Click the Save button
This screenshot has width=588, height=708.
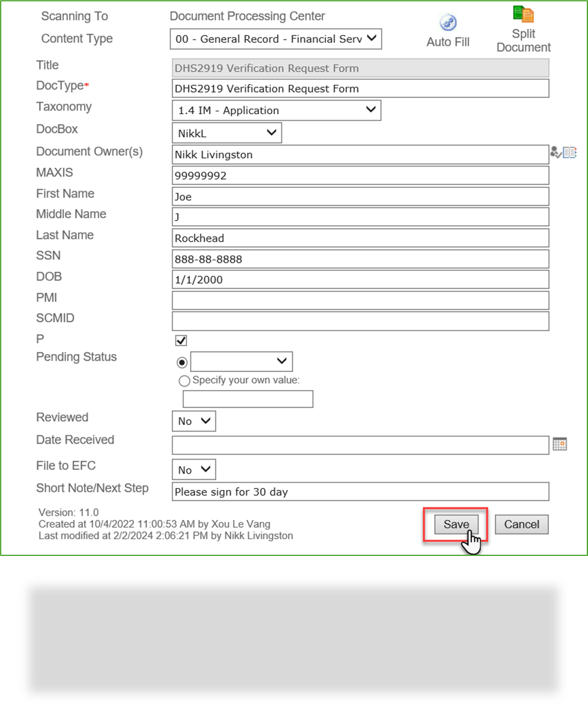point(455,524)
